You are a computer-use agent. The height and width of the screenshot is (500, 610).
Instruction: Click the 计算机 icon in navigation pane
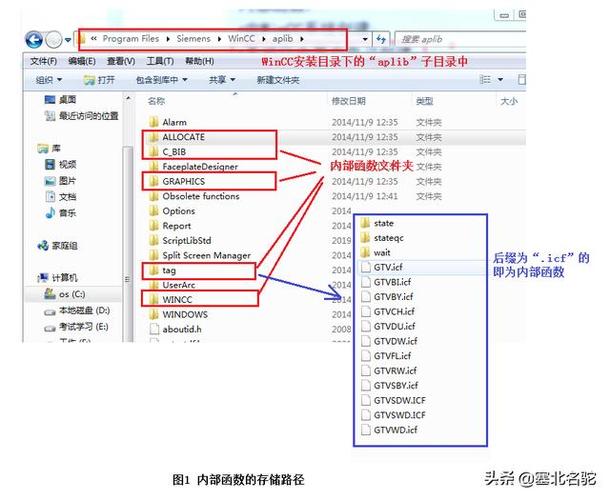(43, 278)
